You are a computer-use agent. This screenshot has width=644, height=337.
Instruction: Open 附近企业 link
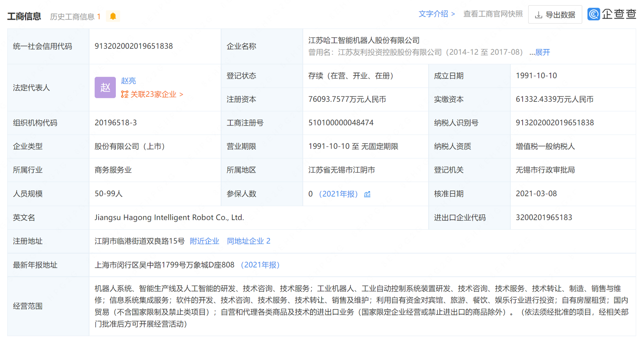204,241
